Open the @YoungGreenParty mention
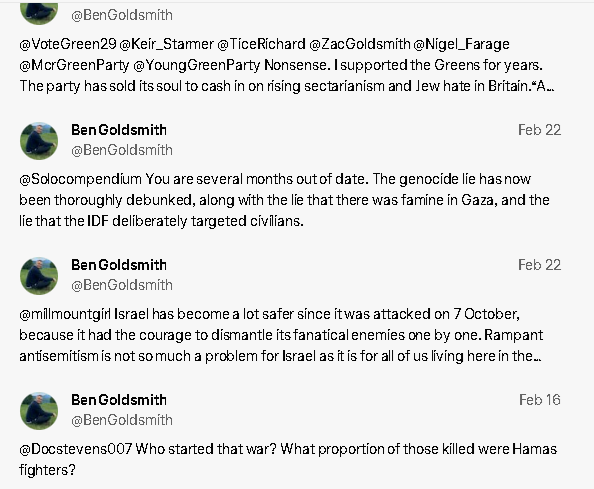Viewport: 594px width, 489px height. tap(197, 65)
